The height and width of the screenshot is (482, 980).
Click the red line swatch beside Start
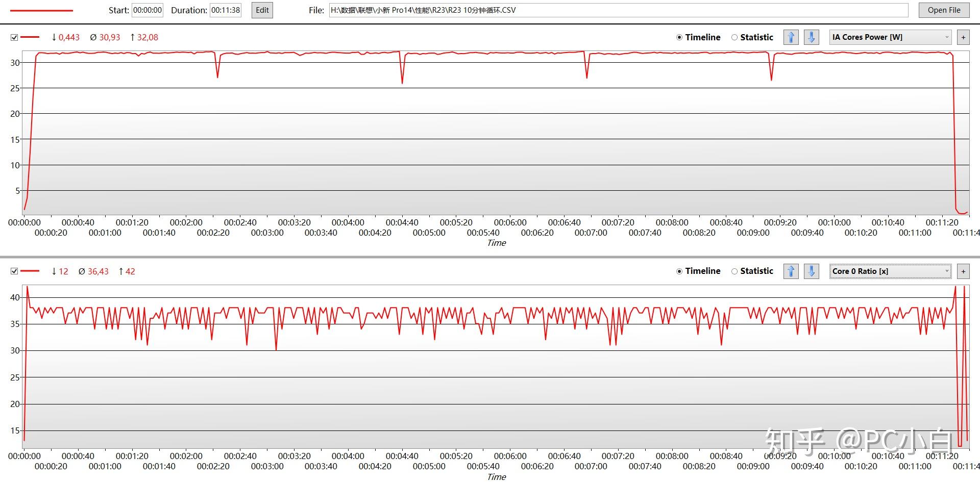coord(41,11)
